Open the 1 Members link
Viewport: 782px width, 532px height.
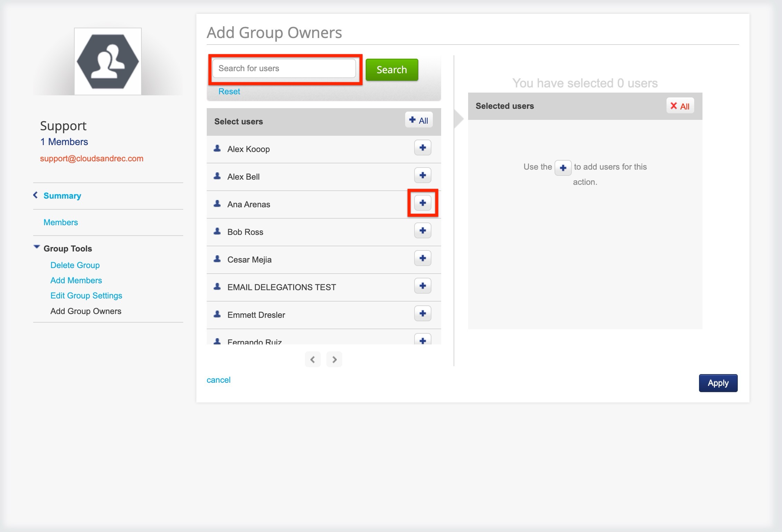(x=64, y=142)
